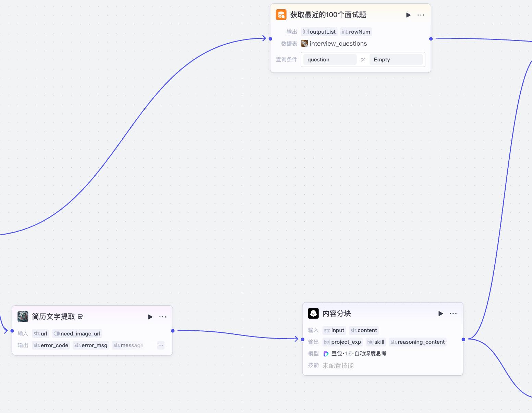
Task: Open more options for 简历文字提取 node
Action: (x=163, y=317)
